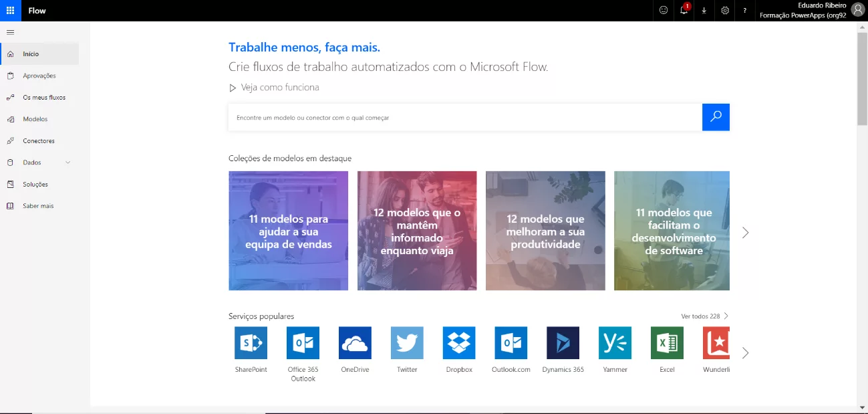Open the Yammer service icon

(615, 343)
